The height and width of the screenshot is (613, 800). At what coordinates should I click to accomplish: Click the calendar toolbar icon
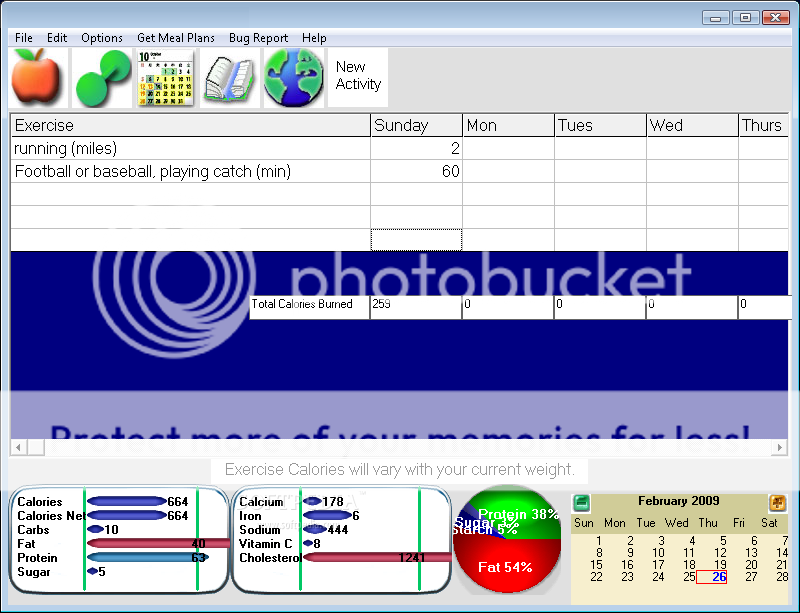(x=165, y=78)
